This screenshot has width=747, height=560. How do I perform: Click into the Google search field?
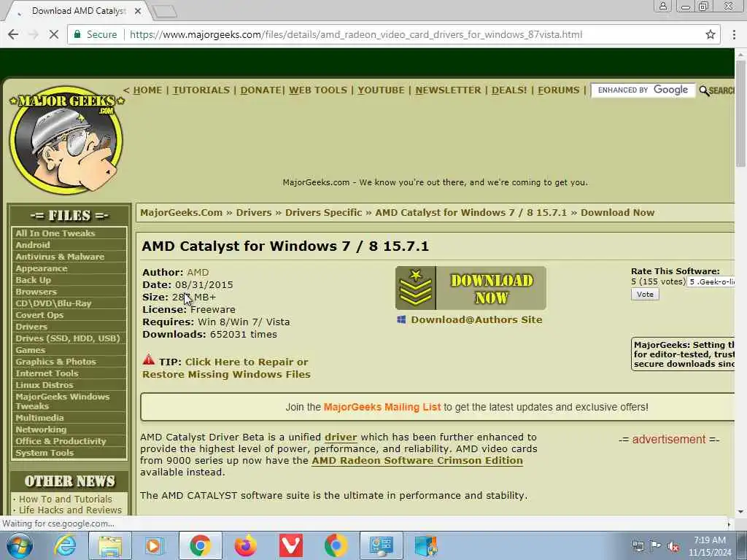click(643, 90)
